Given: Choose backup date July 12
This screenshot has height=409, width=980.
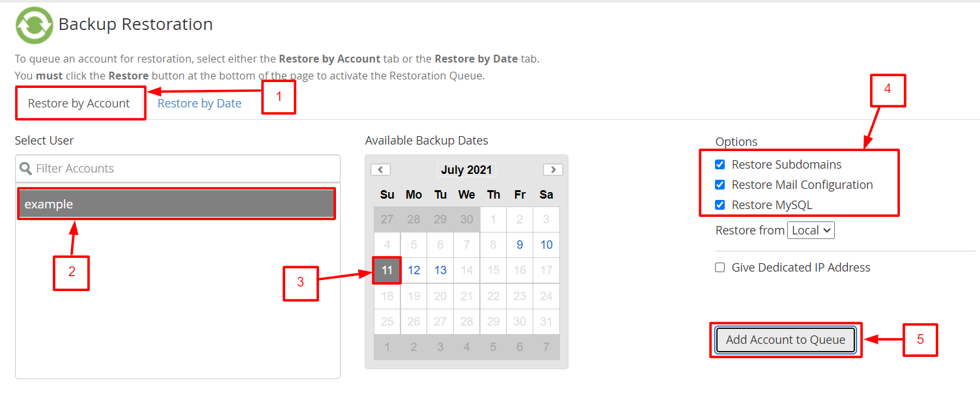Looking at the screenshot, I should pos(413,270).
